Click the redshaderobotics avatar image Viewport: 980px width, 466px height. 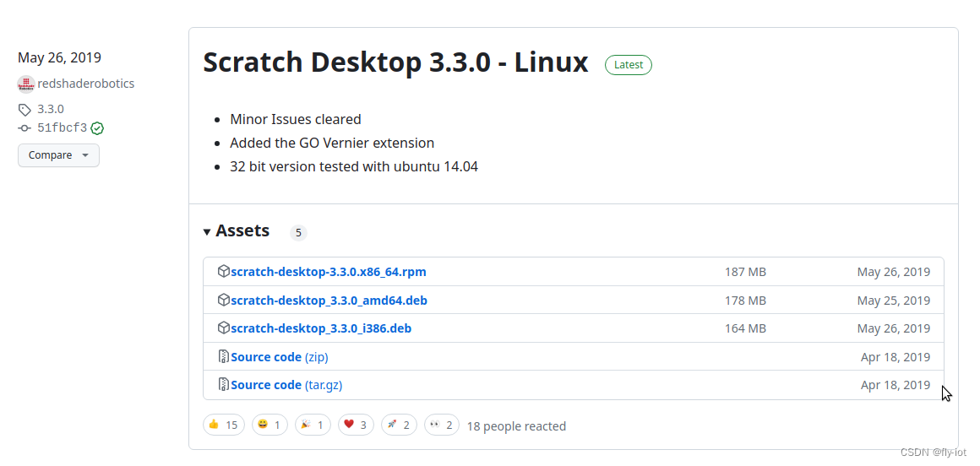(25, 84)
